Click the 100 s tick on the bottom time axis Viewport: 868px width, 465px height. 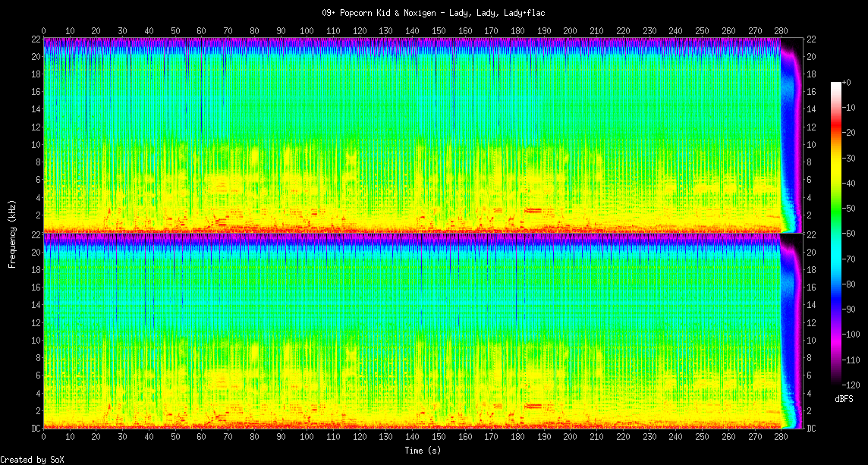(307, 438)
